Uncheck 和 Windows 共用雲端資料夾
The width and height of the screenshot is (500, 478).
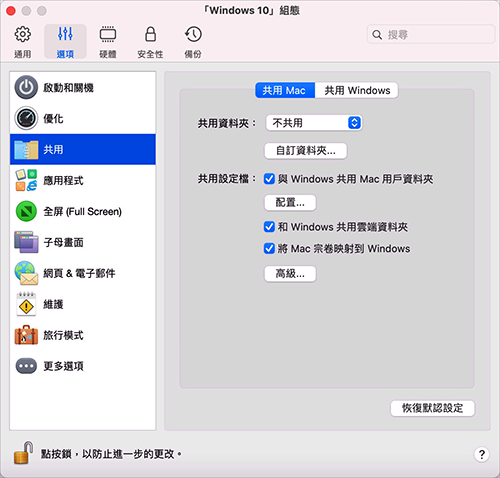click(269, 227)
